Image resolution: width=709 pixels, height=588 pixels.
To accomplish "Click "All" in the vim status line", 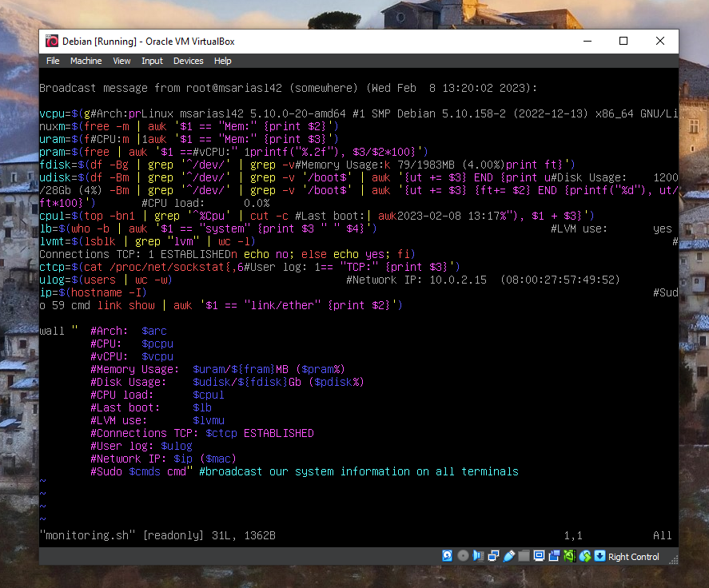I will pyautogui.click(x=663, y=535).
